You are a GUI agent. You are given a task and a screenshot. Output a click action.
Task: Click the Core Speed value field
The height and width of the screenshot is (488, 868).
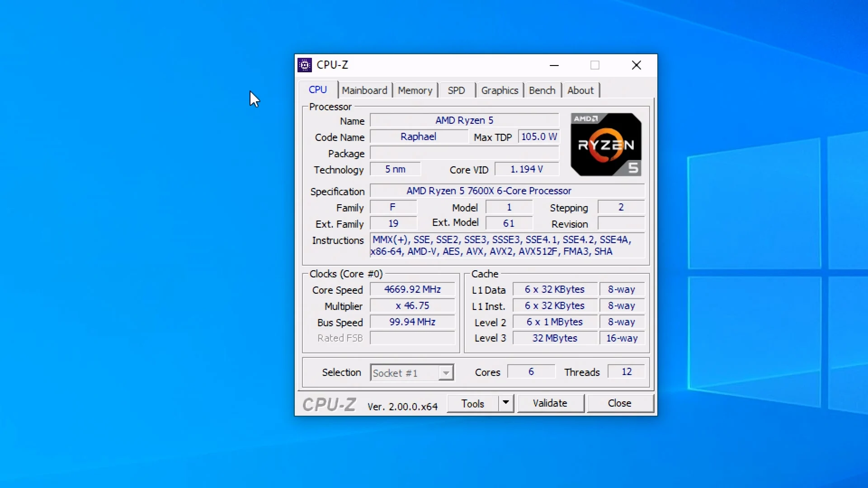tap(412, 290)
